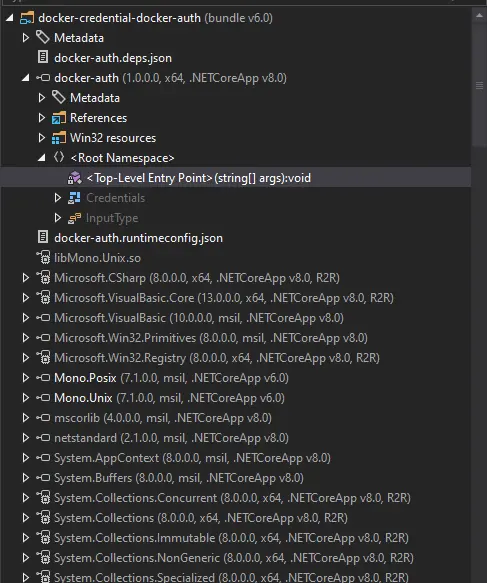This screenshot has width=487, height=583.
Task: Expand Metadata under the docker-auth assembly
Action: [x=42, y=98]
